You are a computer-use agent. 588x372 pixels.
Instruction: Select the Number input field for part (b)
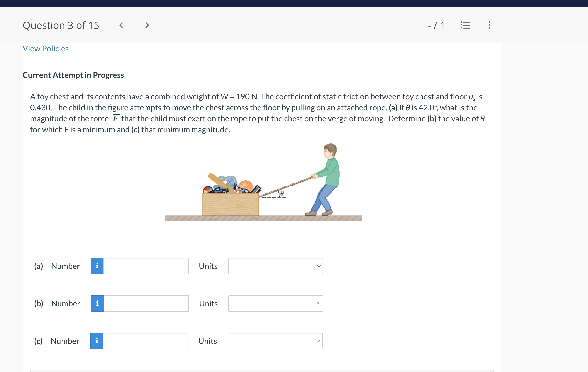(145, 303)
